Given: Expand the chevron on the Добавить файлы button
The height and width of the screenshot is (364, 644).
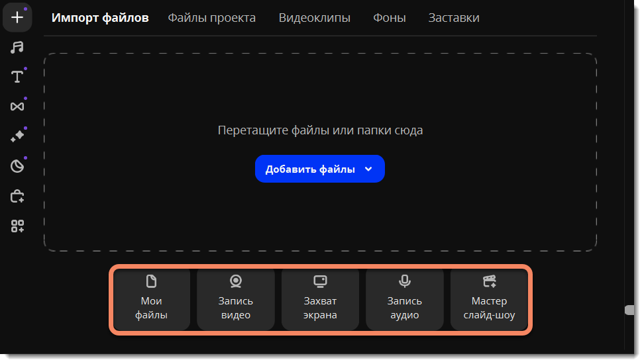Looking at the screenshot, I should click(x=369, y=169).
